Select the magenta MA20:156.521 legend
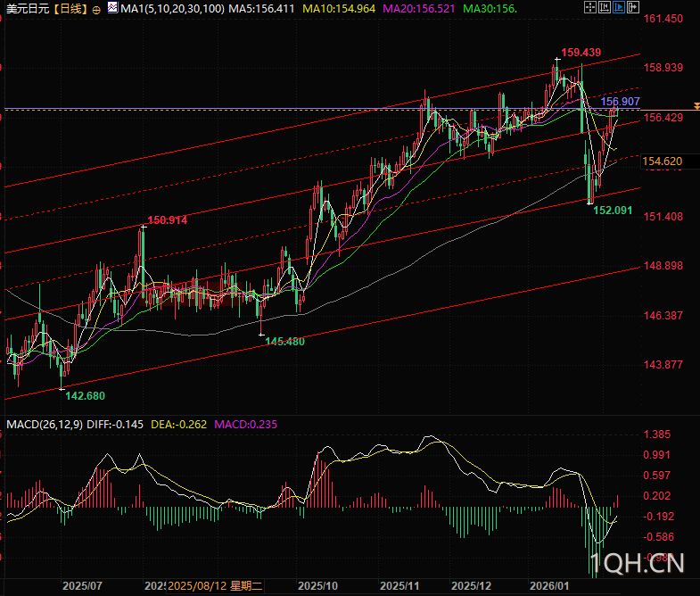Screen dimensions: 700x596 (x=422, y=9)
